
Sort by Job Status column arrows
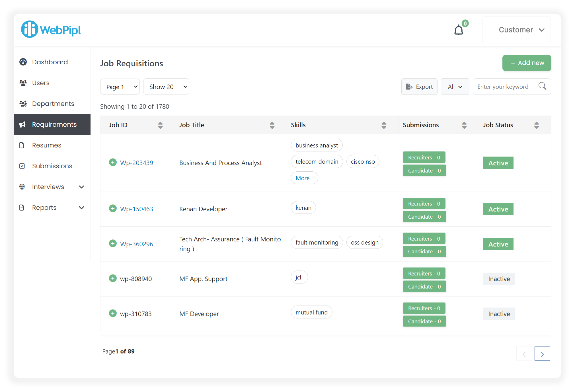[x=536, y=125]
